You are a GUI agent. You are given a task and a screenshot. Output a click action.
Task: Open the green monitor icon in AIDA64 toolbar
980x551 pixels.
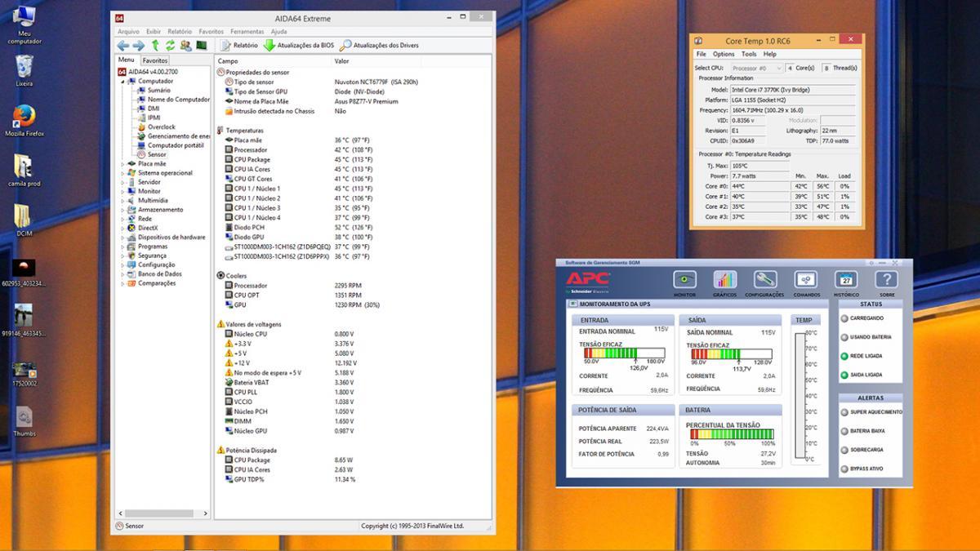point(201,46)
